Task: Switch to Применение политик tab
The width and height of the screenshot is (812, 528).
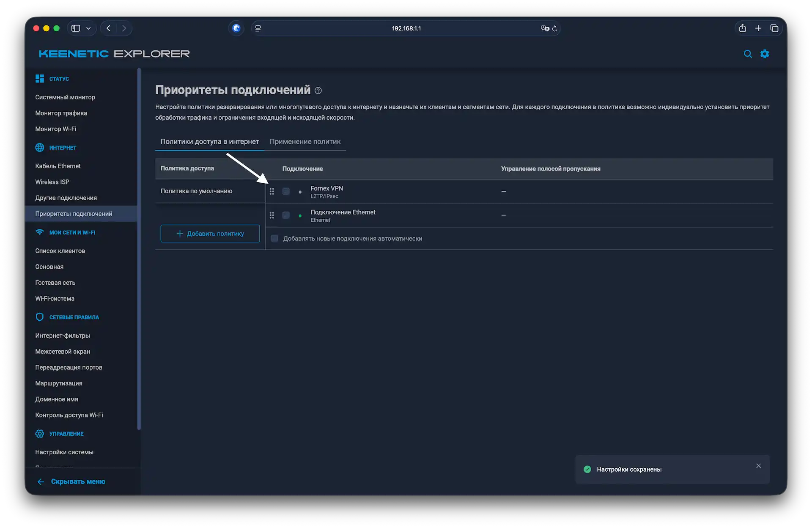Action: click(305, 142)
